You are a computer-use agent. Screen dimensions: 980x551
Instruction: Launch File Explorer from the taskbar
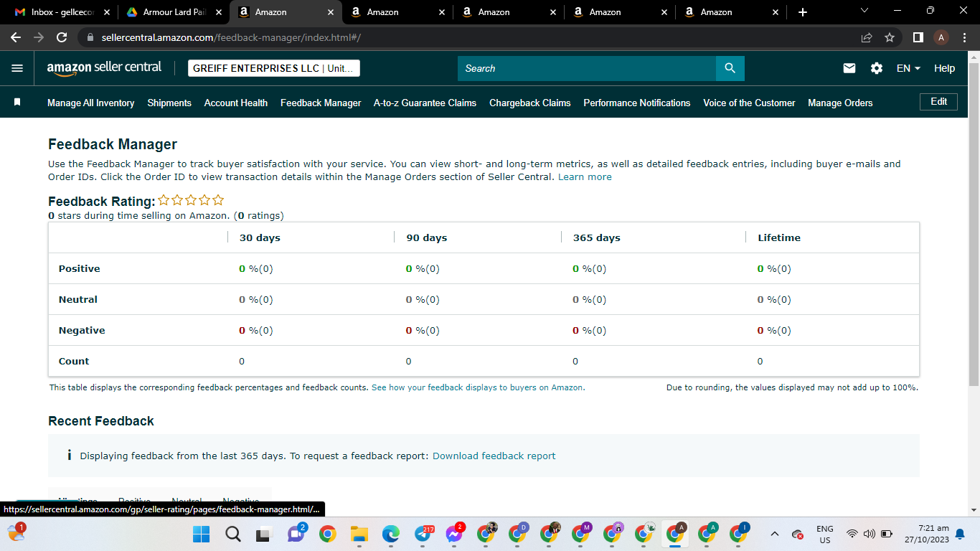tap(359, 534)
